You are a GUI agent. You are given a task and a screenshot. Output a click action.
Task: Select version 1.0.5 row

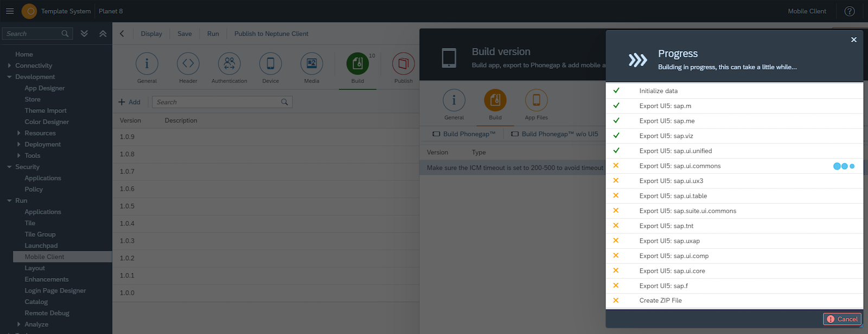pyautogui.click(x=266, y=206)
